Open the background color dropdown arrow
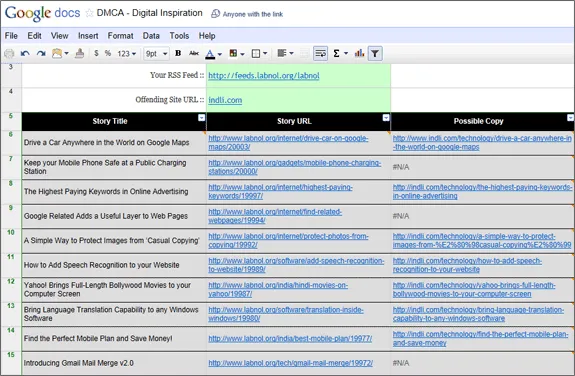 (242, 54)
